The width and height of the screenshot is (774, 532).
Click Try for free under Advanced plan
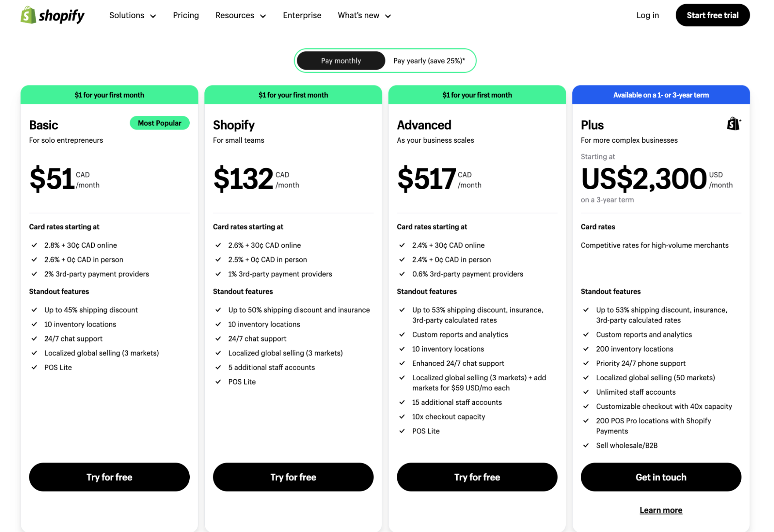(477, 477)
